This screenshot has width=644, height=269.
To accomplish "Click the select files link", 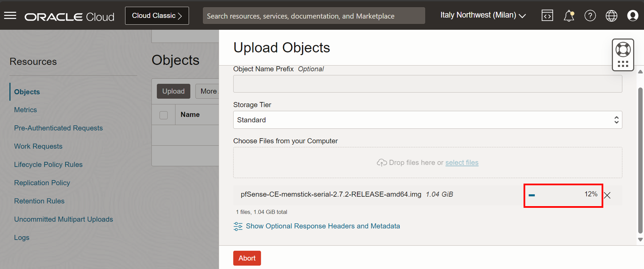I will 462,163.
